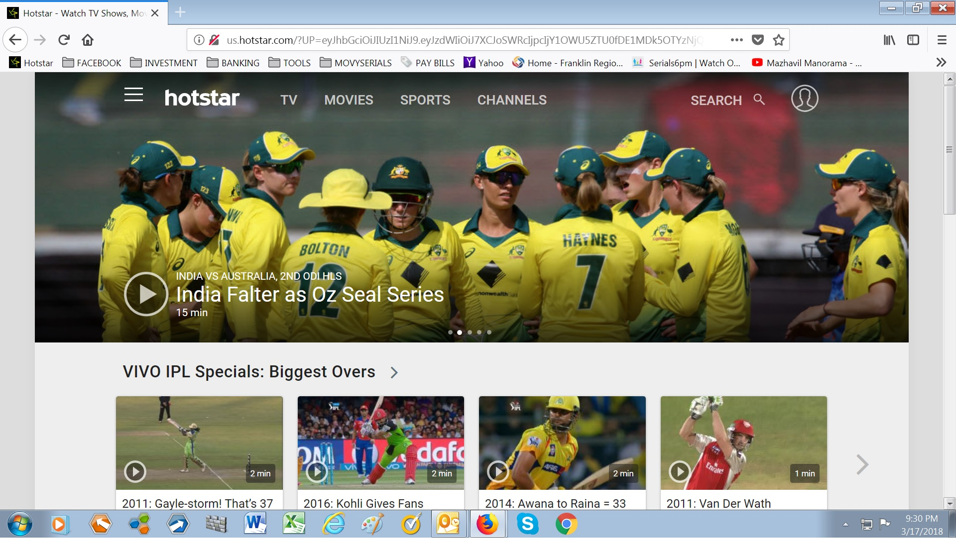Open the Yahoo bookmark
The image size is (956, 560).
coord(483,63)
